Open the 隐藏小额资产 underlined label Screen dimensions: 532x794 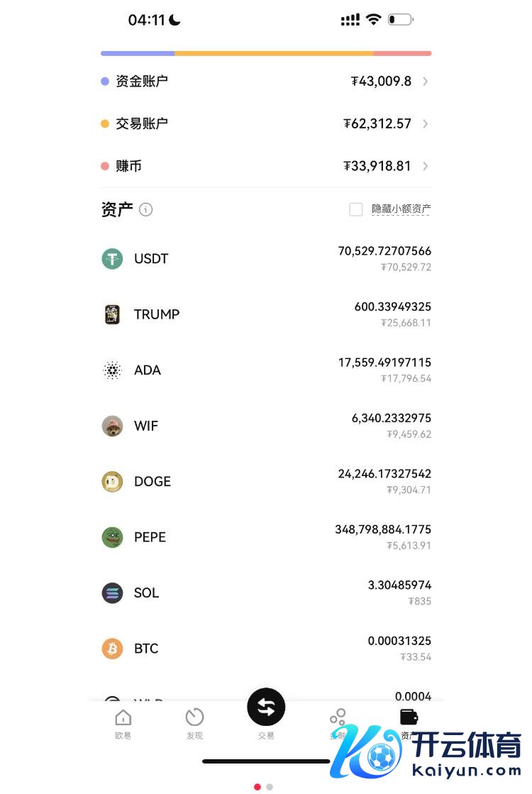tap(401, 209)
